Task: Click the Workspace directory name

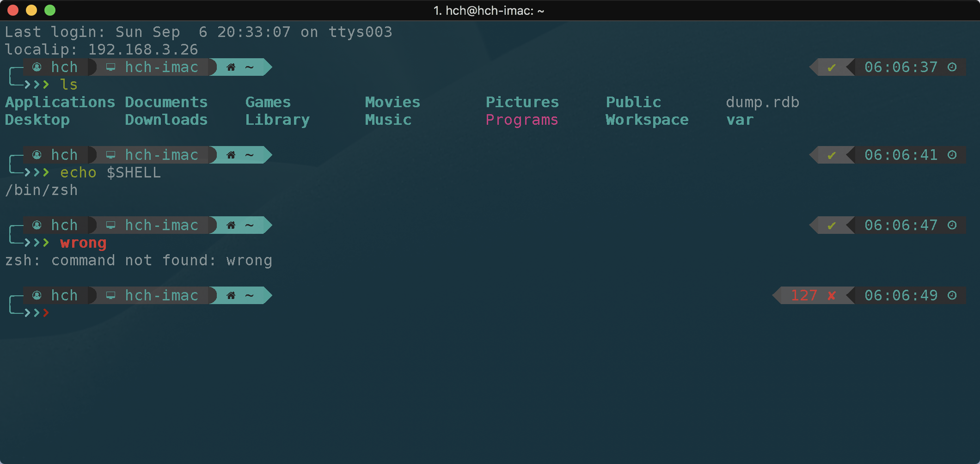Action: tap(647, 120)
